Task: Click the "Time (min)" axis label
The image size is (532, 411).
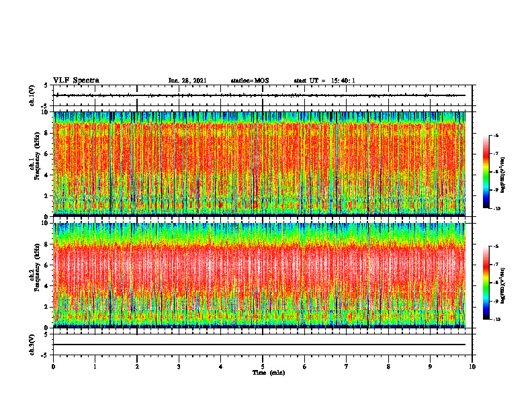Action: 269,373
